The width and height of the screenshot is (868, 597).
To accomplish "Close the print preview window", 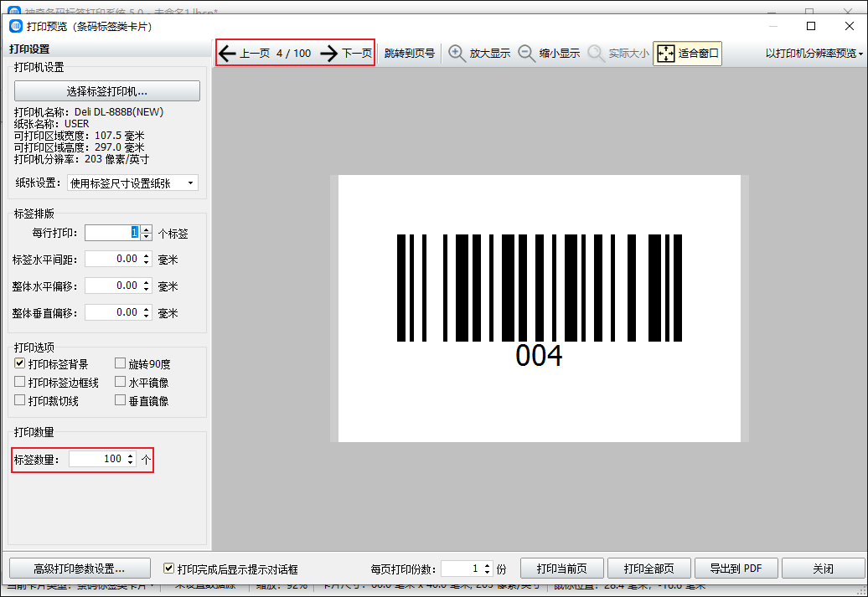I will pos(850,26).
